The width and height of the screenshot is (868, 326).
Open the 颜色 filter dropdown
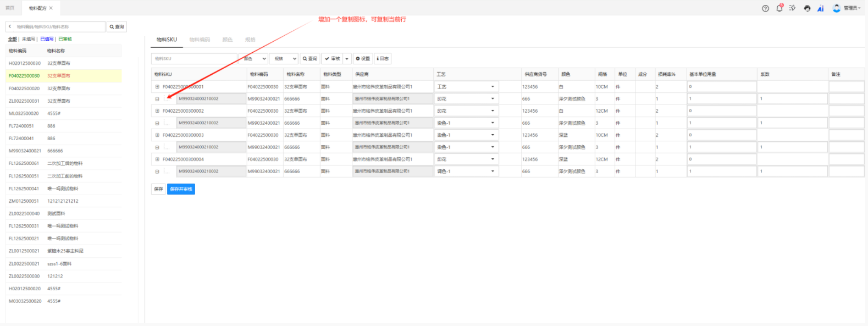pos(255,59)
